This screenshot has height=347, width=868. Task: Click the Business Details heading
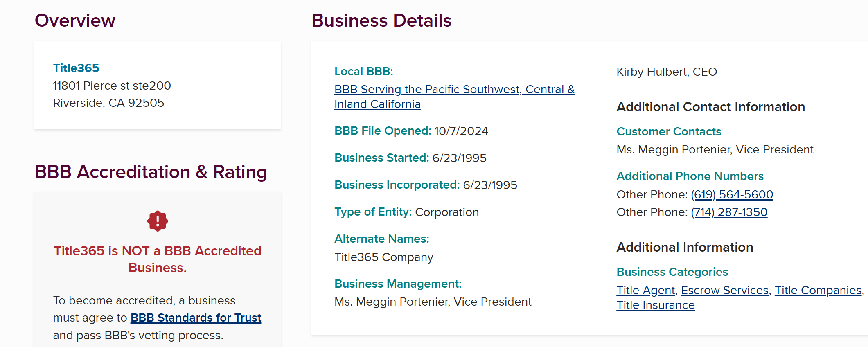(x=381, y=20)
